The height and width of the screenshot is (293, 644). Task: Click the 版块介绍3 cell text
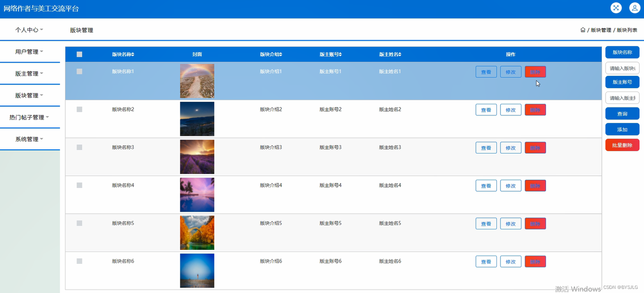271,147
